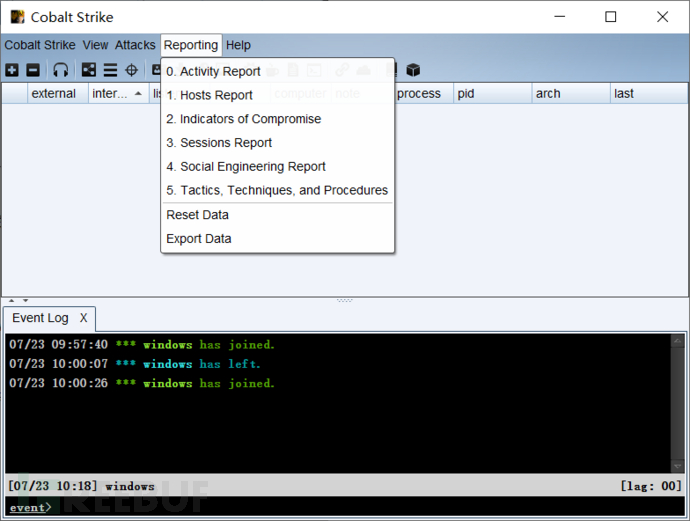Choose Reset Data in the Reporting menu
Image resolution: width=690 pixels, height=521 pixels.
point(197,215)
